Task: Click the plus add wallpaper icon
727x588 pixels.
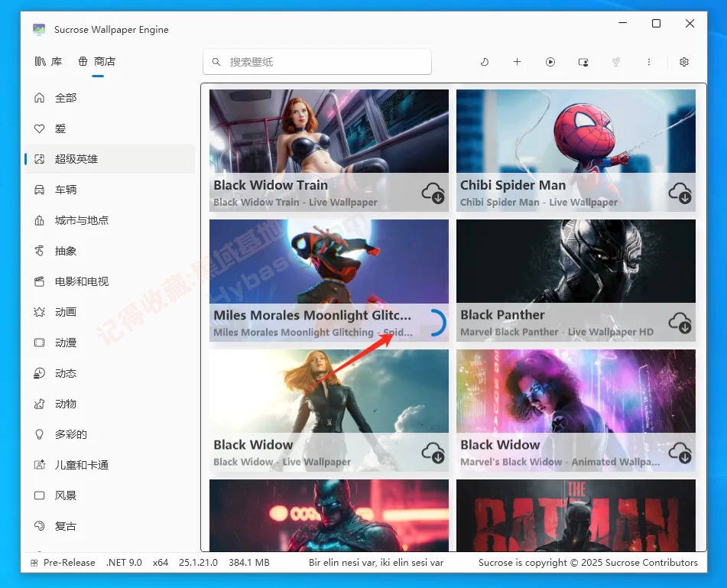Action: point(518,62)
